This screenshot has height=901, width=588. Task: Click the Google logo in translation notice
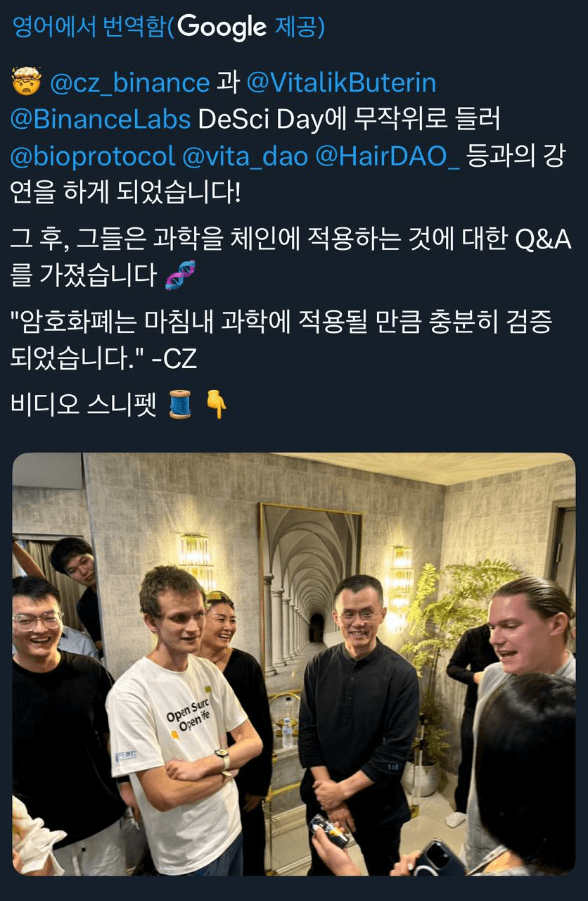pyautogui.click(x=222, y=27)
